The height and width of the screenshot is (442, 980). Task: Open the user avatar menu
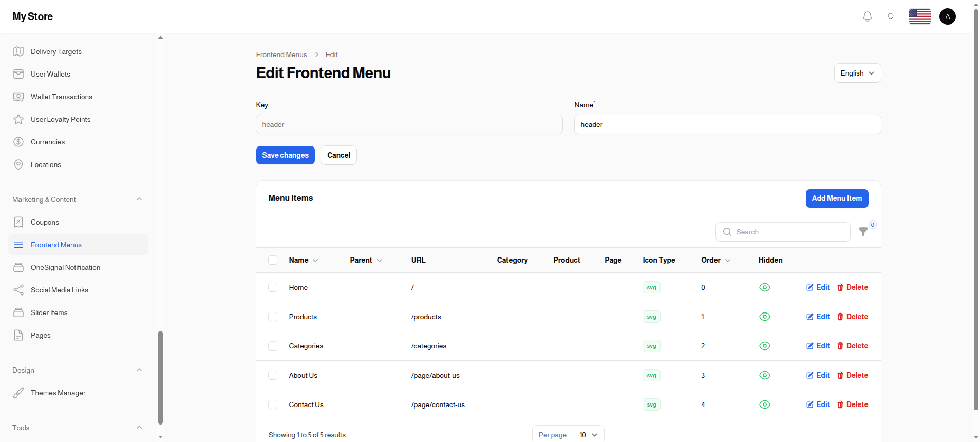tap(948, 16)
